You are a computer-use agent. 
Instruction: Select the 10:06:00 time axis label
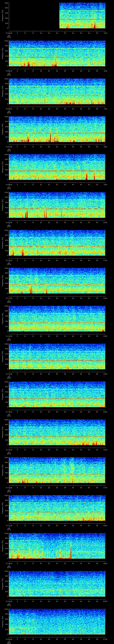9,109
